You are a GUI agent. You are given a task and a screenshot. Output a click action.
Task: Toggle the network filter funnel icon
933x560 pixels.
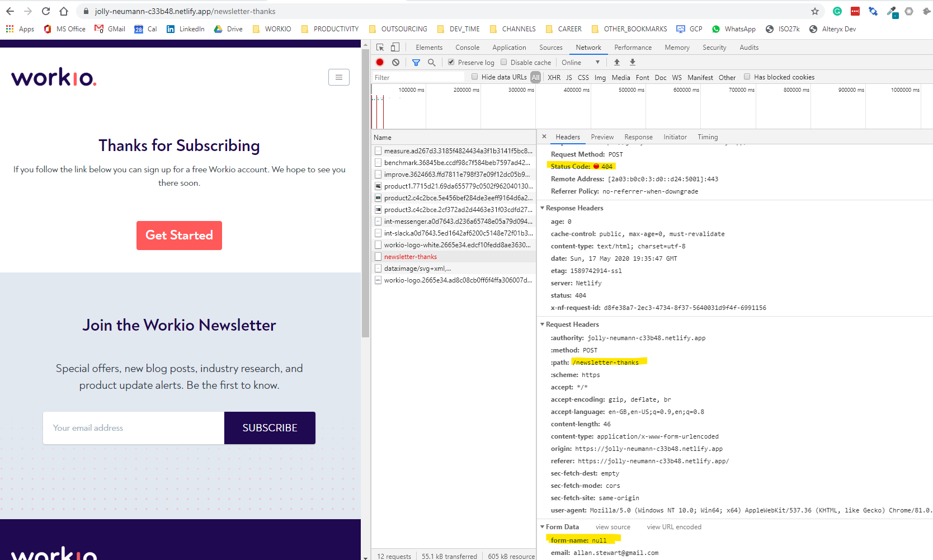[416, 62]
